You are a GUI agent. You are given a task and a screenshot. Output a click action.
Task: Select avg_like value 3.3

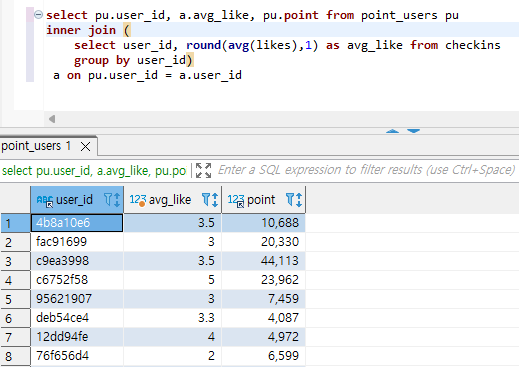pos(172,318)
